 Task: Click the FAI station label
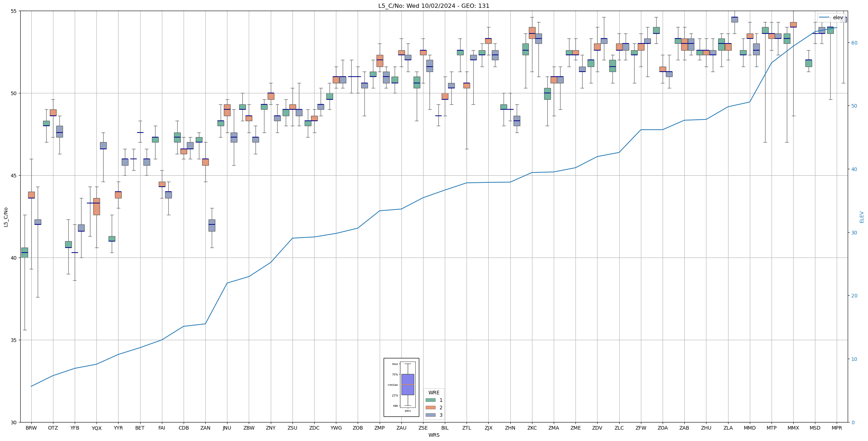click(162, 428)
